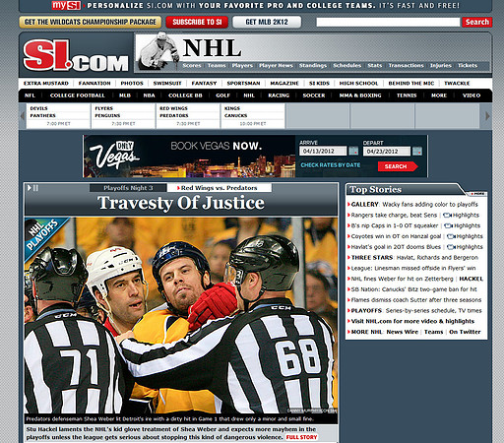Image resolution: width=504 pixels, height=443 pixels.
Task: Pause the featured story slideshow
Action: (x=35, y=188)
